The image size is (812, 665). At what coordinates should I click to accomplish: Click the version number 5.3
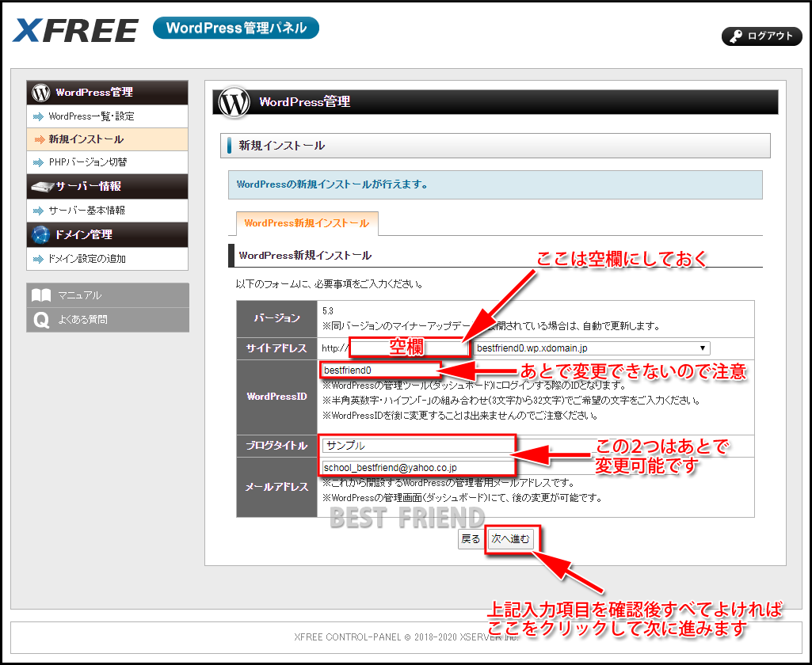pos(328,311)
